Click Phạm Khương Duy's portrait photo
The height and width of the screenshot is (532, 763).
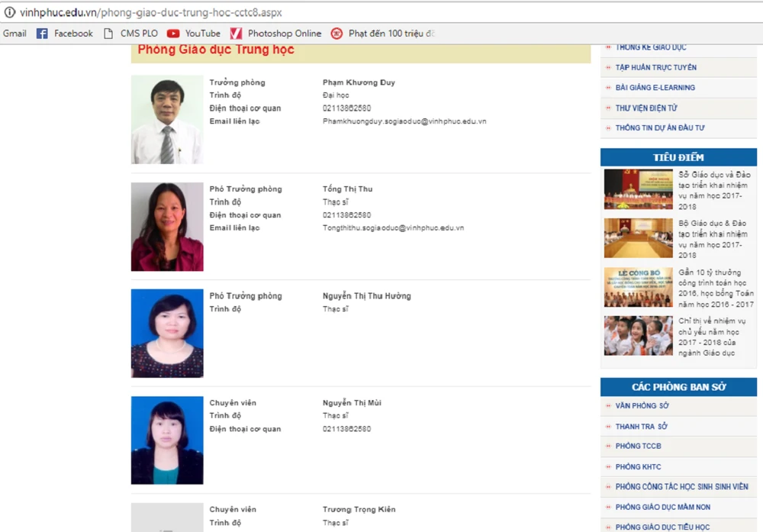click(x=167, y=119)
